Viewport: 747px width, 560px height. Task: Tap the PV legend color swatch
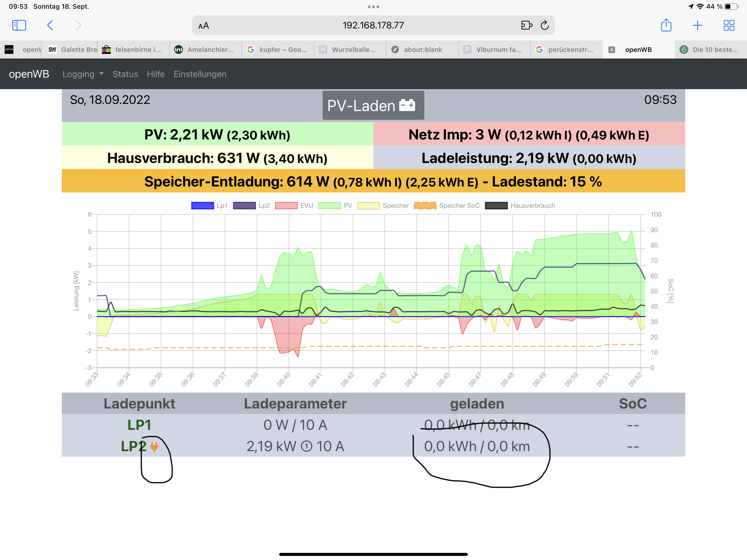coord(329,206)
